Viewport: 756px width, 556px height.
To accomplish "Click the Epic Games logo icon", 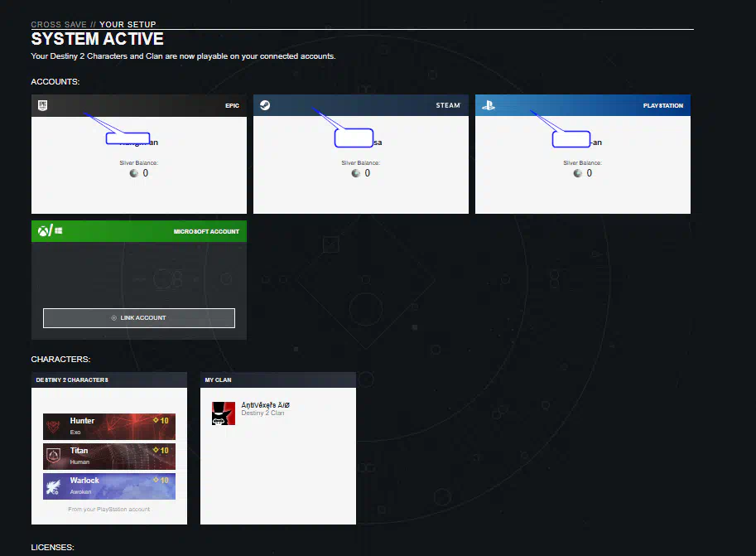I will (x=42, y=105).
